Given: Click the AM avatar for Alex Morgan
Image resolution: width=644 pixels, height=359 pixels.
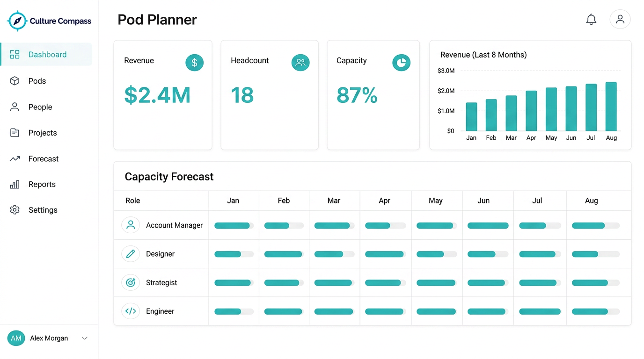Looking at the screenshot, I should point(16,338).
